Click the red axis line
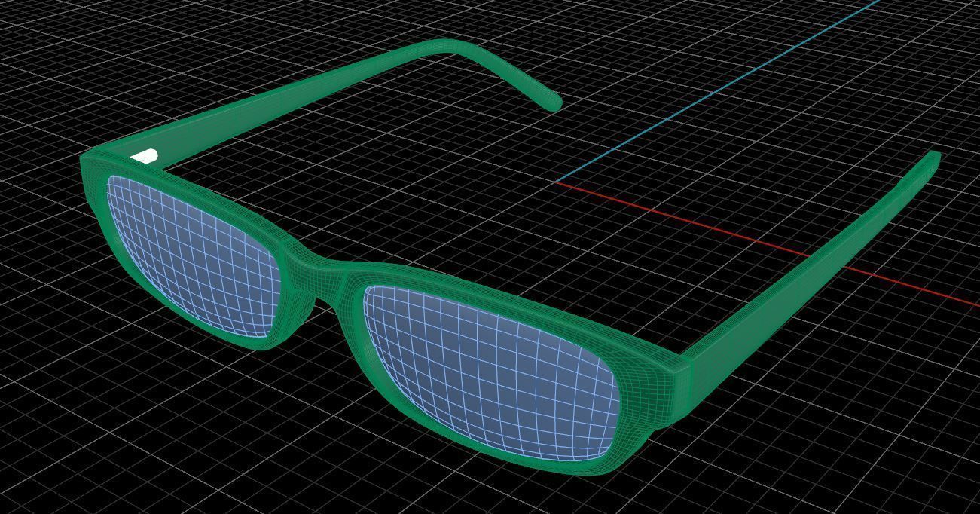980x514 pixels. tap(768, 243)
